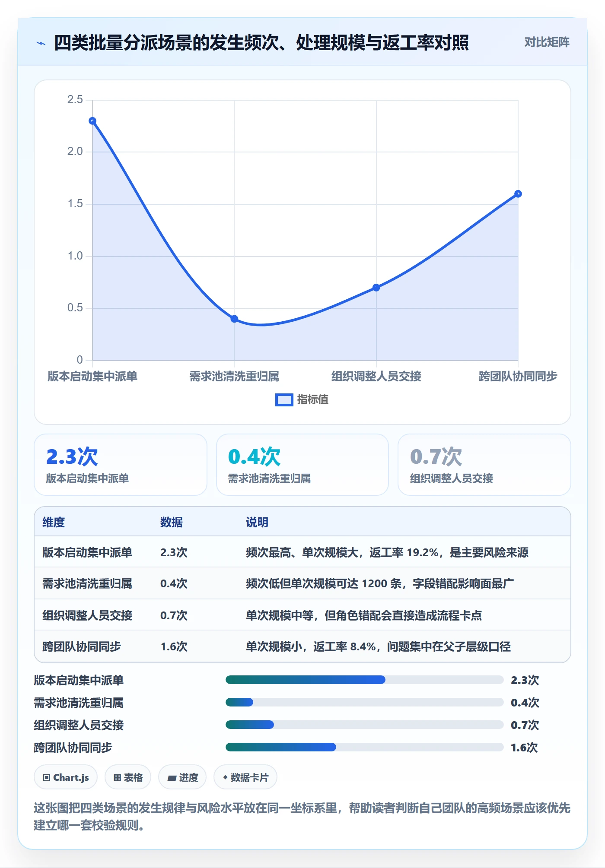Click description mentioning 返工率 8.4%

(x=378, y=647)
